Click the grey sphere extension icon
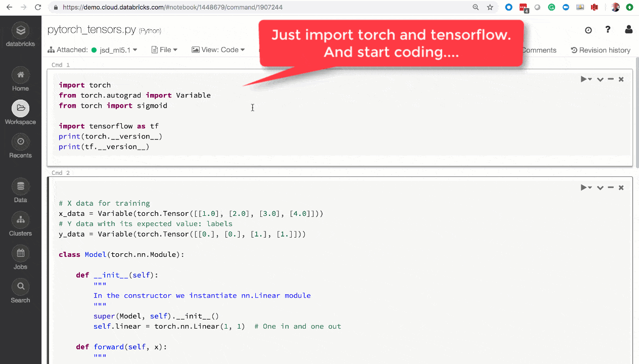This screenshot has width=639, height=364. click(x=537, y=7)
